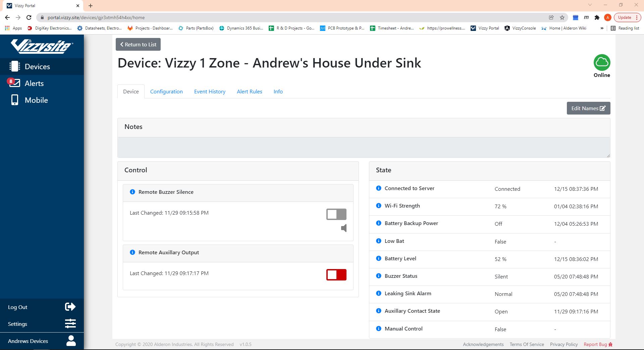The height and width of the screenshot is (350, 644).
Task: Open the Alerts envelope icon
Action: (x=14, y=83)
